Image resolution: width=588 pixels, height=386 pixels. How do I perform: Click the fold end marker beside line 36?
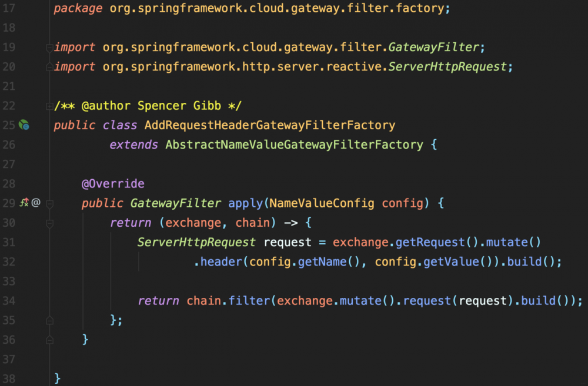point(50,339)
